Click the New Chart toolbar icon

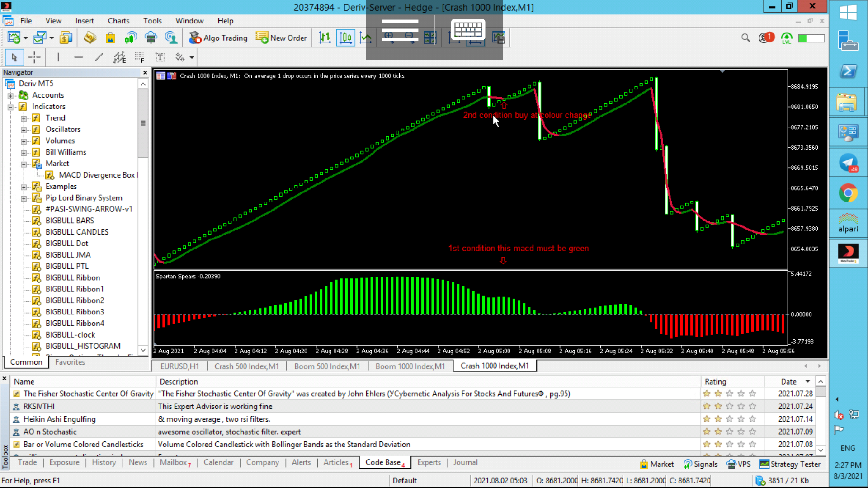click(x=14, y=38)
